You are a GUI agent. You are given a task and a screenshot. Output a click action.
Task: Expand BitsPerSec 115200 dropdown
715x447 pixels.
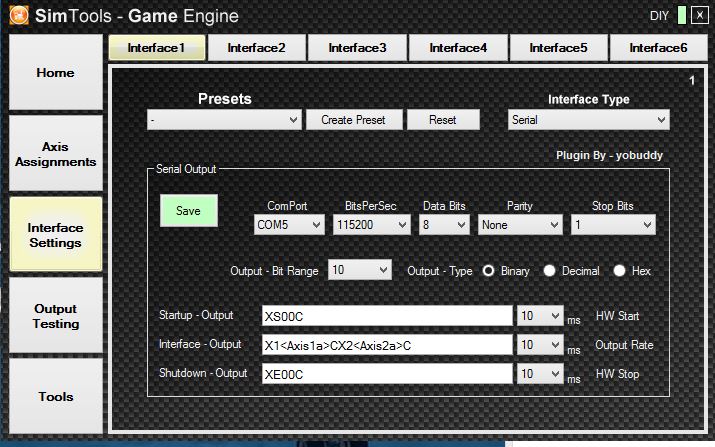click(371, 225)
